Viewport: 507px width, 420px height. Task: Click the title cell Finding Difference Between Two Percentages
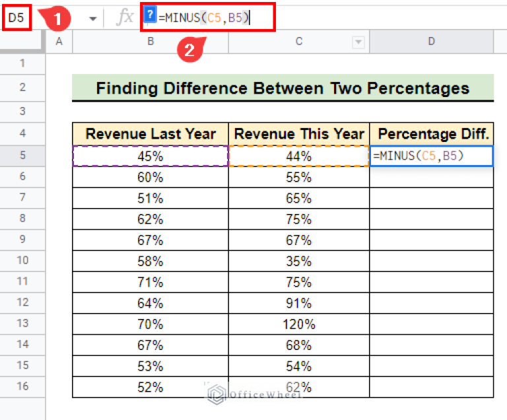pyautogui.click(x=283, y=88)
